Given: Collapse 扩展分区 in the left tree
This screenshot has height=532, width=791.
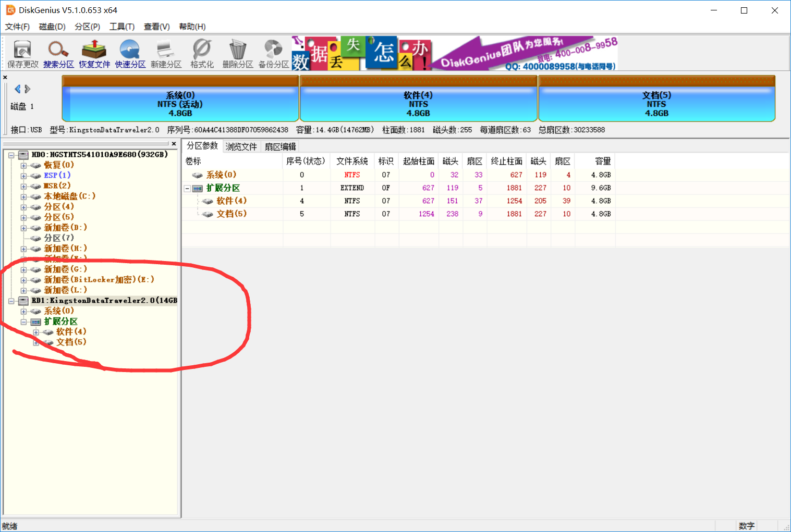Looking at the screenshot, I should tap(23, 322).
